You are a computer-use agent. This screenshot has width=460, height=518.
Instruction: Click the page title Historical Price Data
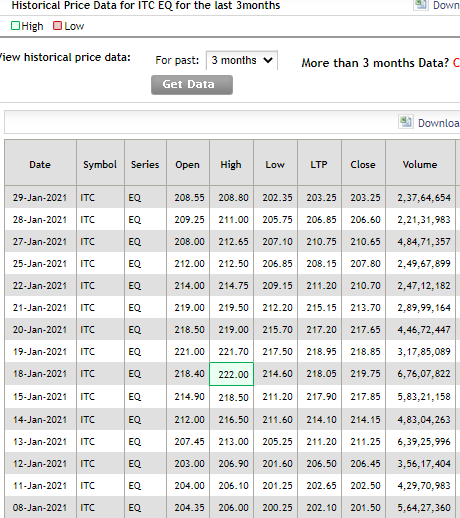pos(146,5)
